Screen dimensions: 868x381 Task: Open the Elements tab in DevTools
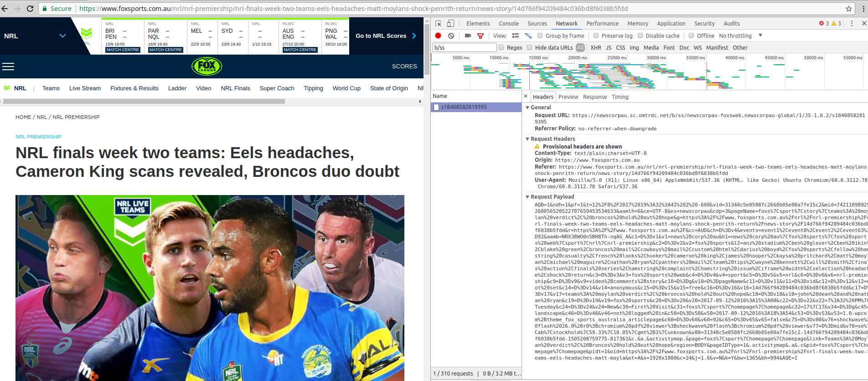click(478, 23)
